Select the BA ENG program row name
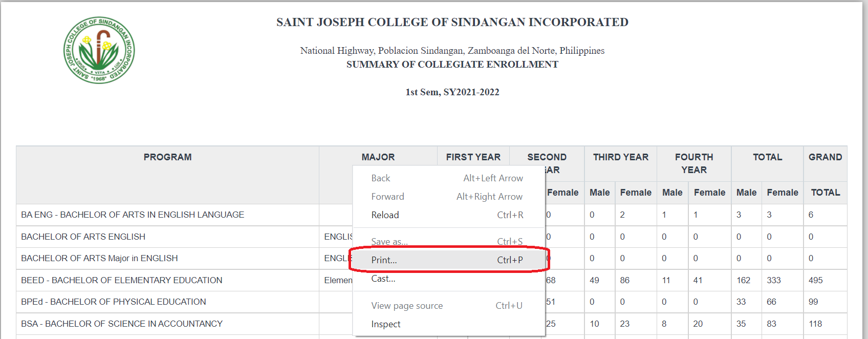Image resolution: width=868 pixels, height=339 pixels. (133, 215)
